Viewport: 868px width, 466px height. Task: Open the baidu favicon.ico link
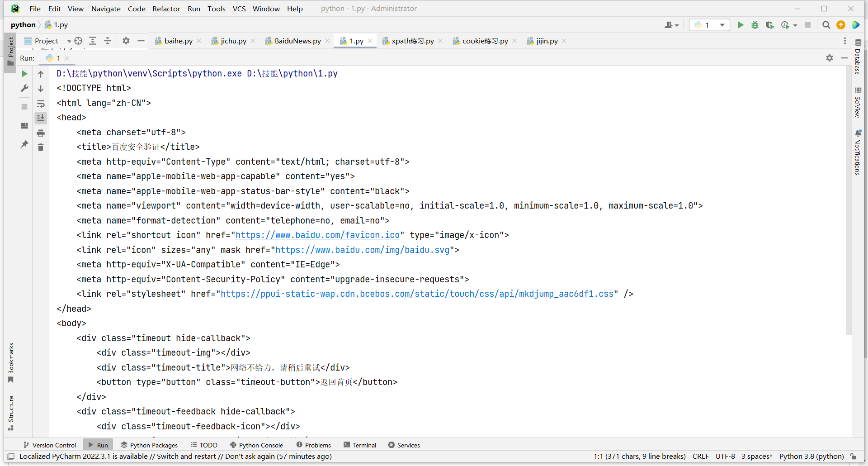pyautogui.click(x=317, y=235)
